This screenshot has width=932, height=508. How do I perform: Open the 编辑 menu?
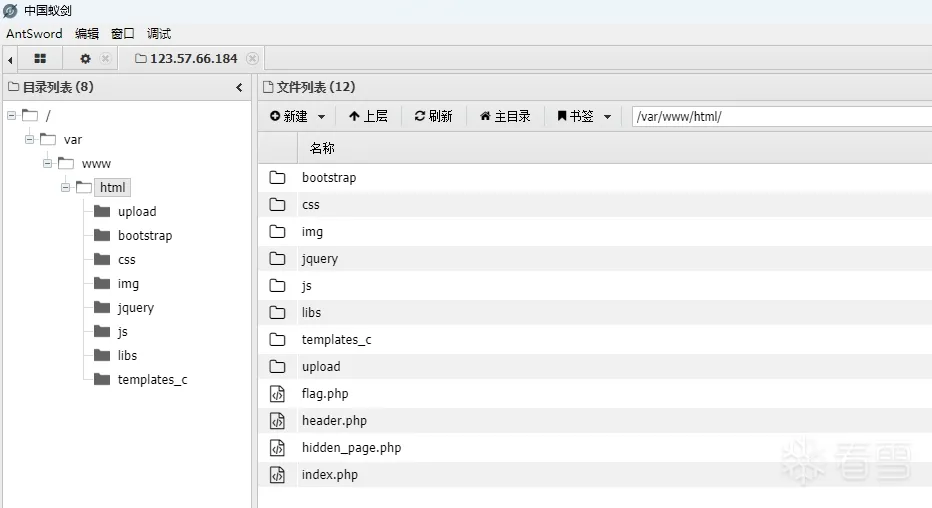(87, 33)
